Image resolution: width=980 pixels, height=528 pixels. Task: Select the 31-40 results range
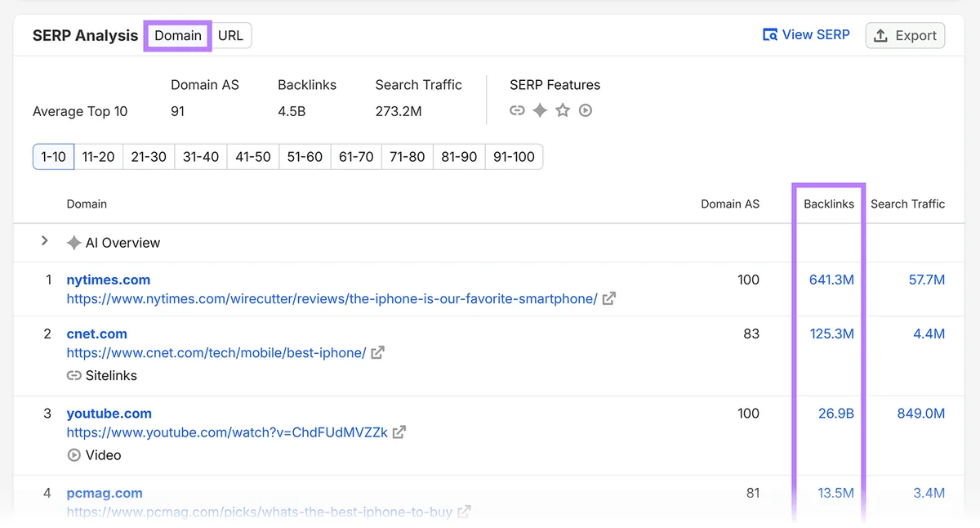point(201,157)
